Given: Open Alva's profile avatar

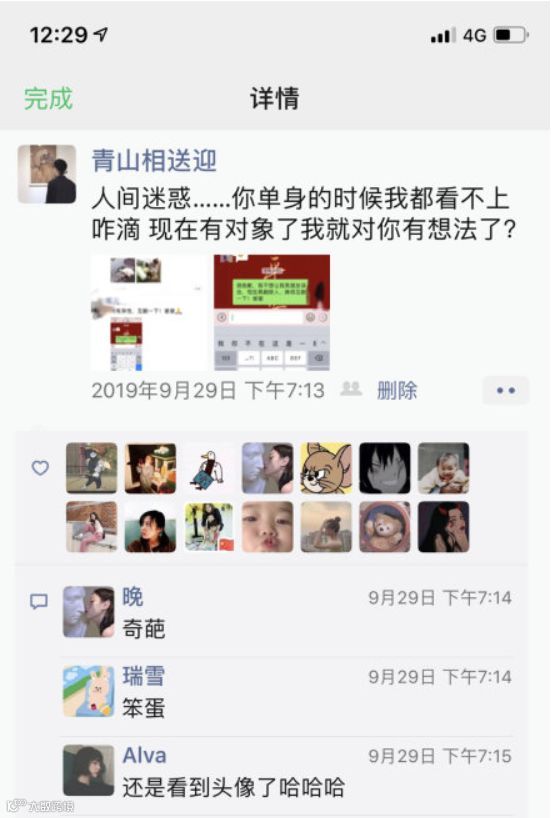Looking at the screenshot, I should click(x=89, y=771).
